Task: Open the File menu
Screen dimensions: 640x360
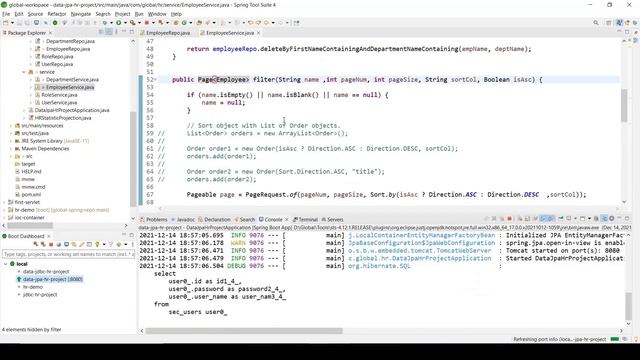Action: [6, 14]
